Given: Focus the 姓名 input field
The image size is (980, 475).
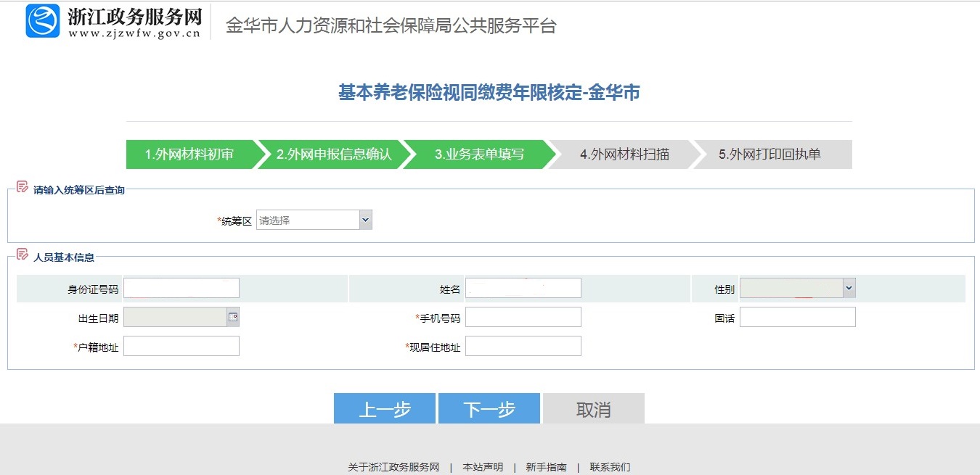Looking at the screenshot, I should 523,288.
